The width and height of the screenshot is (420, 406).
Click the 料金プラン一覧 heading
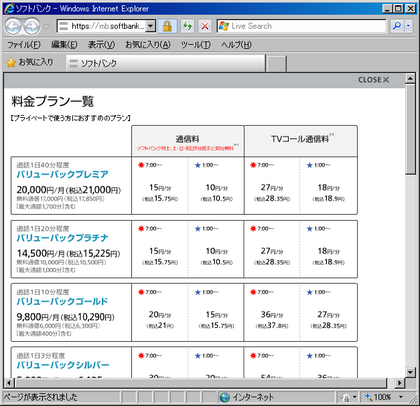click(53, 101)
